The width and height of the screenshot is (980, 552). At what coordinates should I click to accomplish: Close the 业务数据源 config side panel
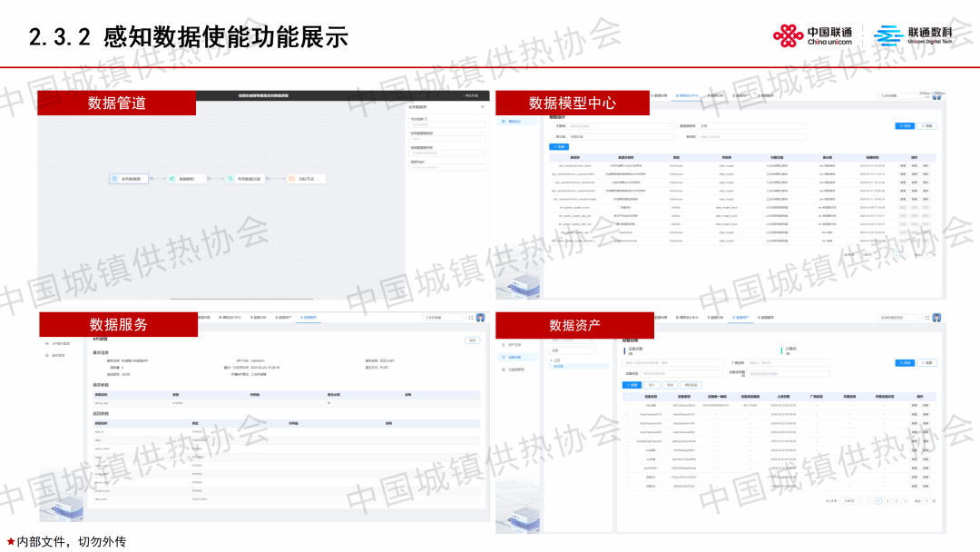(x=482, y=106)
